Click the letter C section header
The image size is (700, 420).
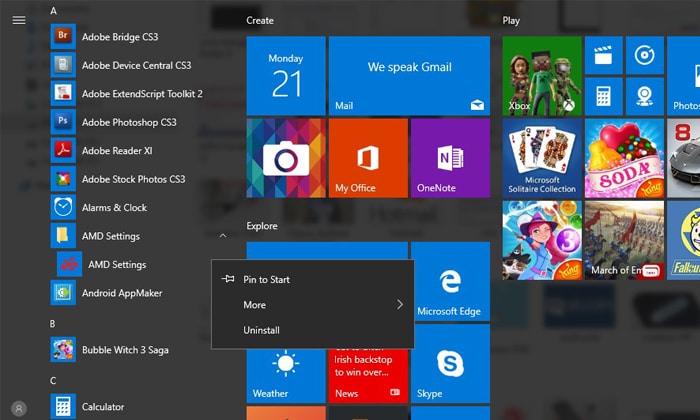[x=53, y=381]
